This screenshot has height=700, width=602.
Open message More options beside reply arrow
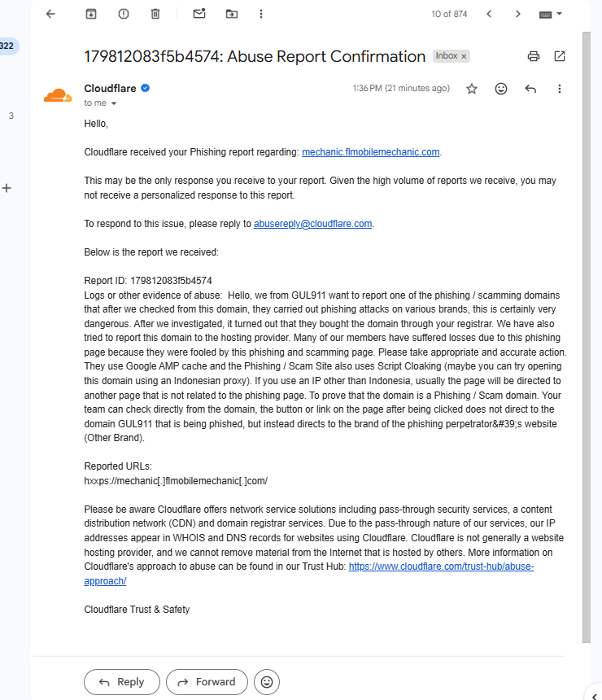click(x=560, y=89)
